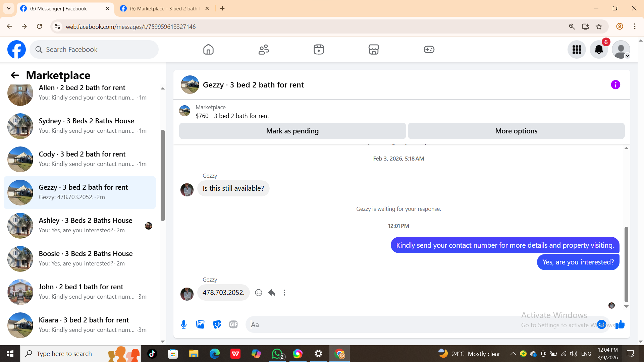Go to the Facebook Home tab
644x362 pixels.
click(x=208, y=50)
